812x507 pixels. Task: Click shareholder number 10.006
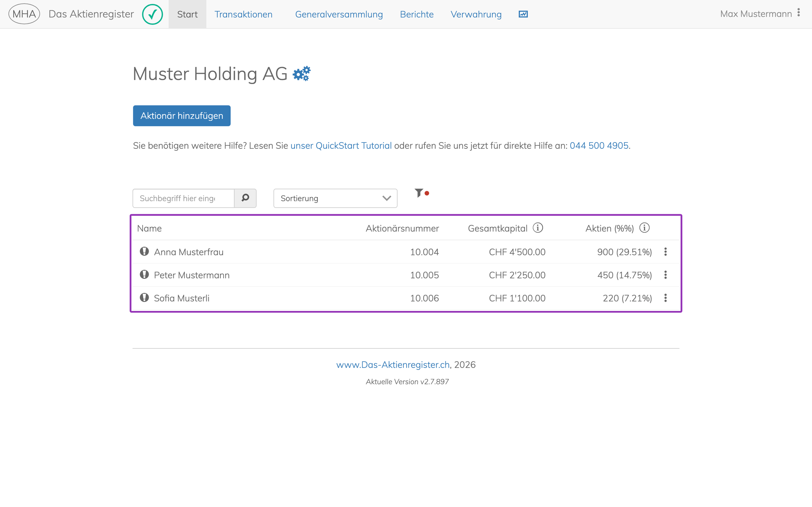click(x=425, y=298)
